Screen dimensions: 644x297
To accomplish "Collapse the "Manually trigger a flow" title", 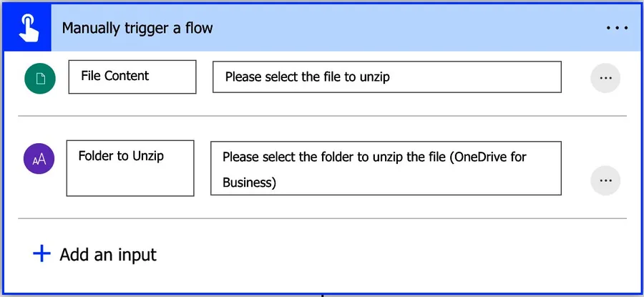I will (x=137, y=29).
